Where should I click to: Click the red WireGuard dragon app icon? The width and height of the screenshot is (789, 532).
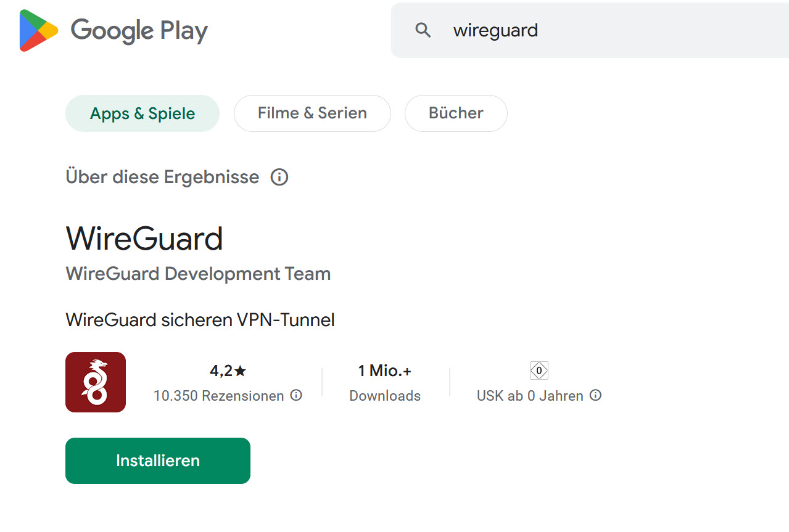tap(96, 382)
